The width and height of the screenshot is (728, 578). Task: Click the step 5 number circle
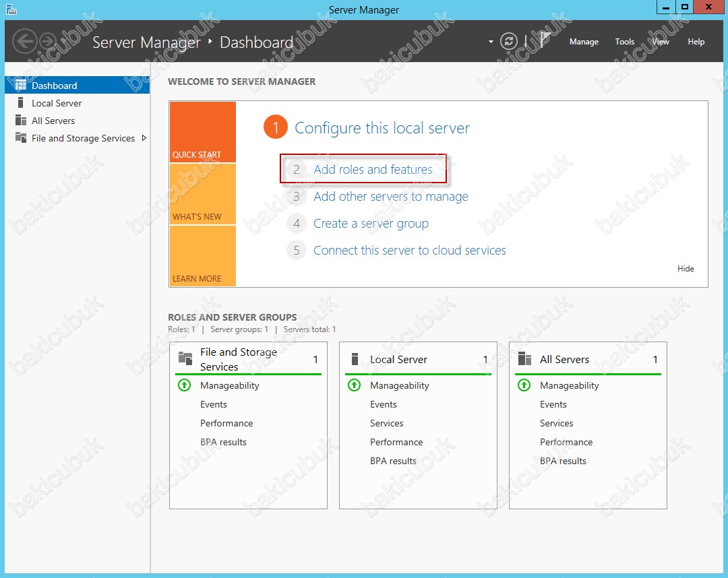[296, 251]
